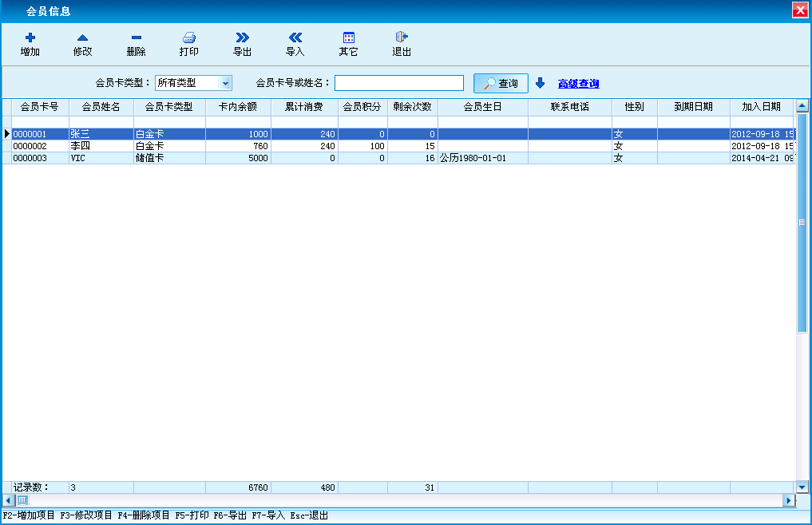The height and width of the screenshot is (525, 812).
Task: Focus the 会员卡号或姓名 input field
Action: click(x=398, y=83)
